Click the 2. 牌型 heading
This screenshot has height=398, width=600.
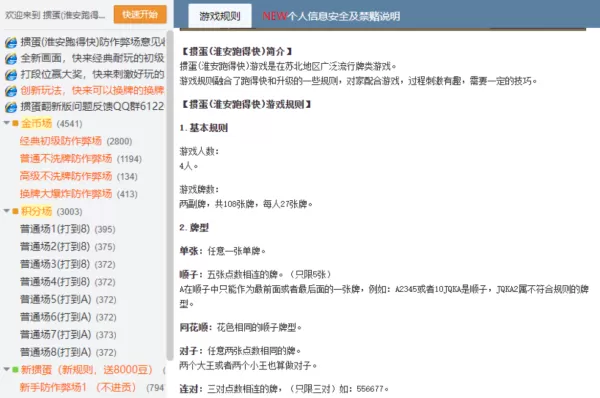click(x=194, y=228)
